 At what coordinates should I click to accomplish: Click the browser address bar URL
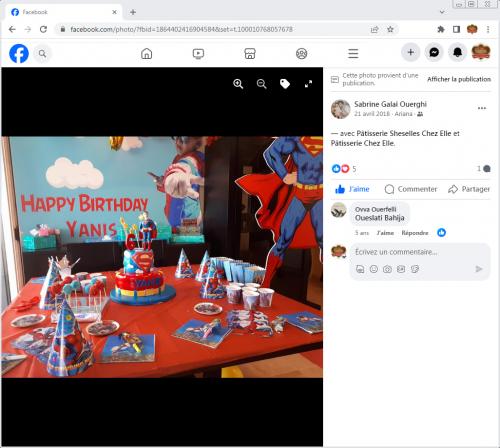181,29
